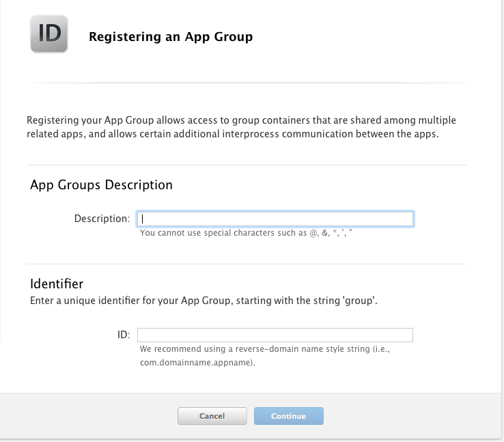504x442 pixels.
Task: Click the 'ID:' field label
Action: click(x=124, y=335)
